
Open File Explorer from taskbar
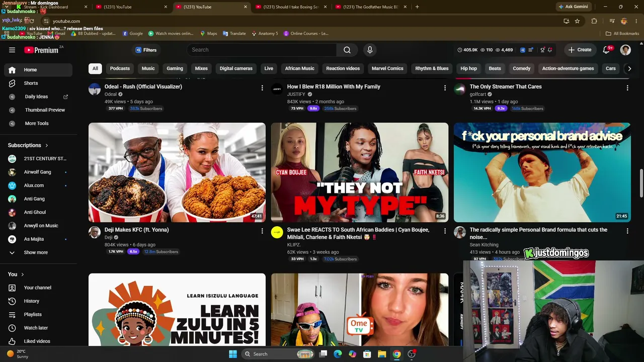(x=382, y=354)
